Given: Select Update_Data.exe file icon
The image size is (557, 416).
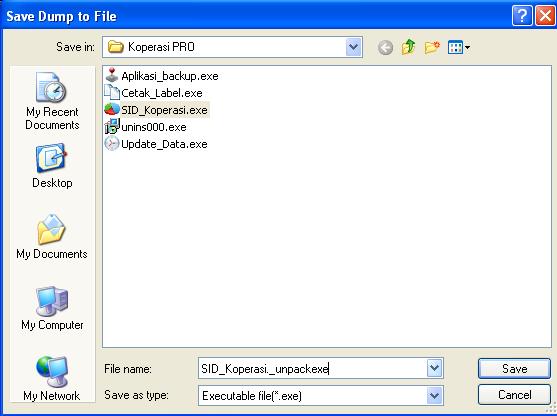Looking at the screenshot, I should [x=112, y=144].
